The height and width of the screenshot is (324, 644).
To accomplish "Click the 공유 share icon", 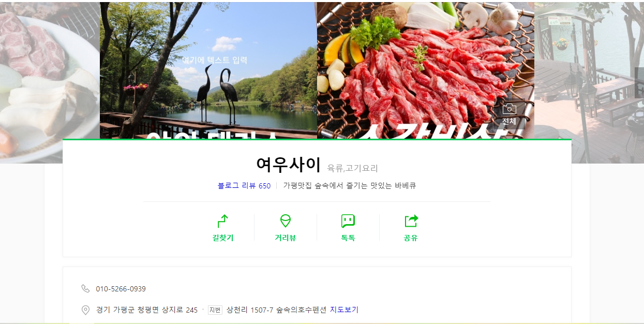I will (x=411, y=221).
